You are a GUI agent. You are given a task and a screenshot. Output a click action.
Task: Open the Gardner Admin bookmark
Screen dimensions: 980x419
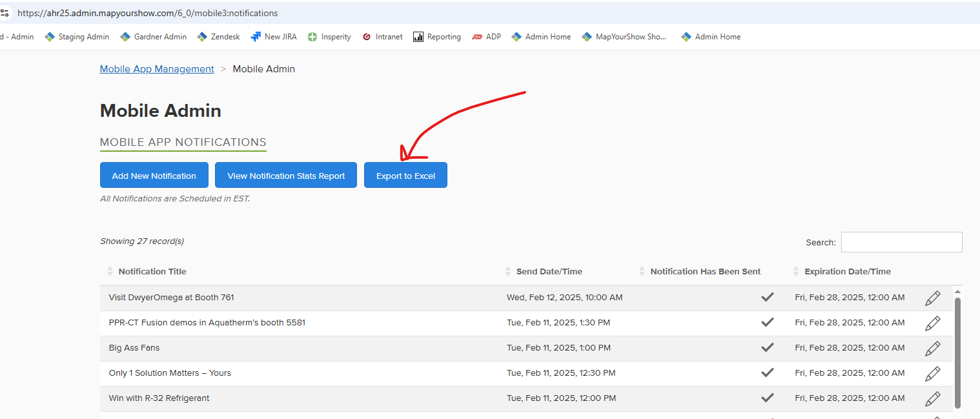tap(153, 37)
